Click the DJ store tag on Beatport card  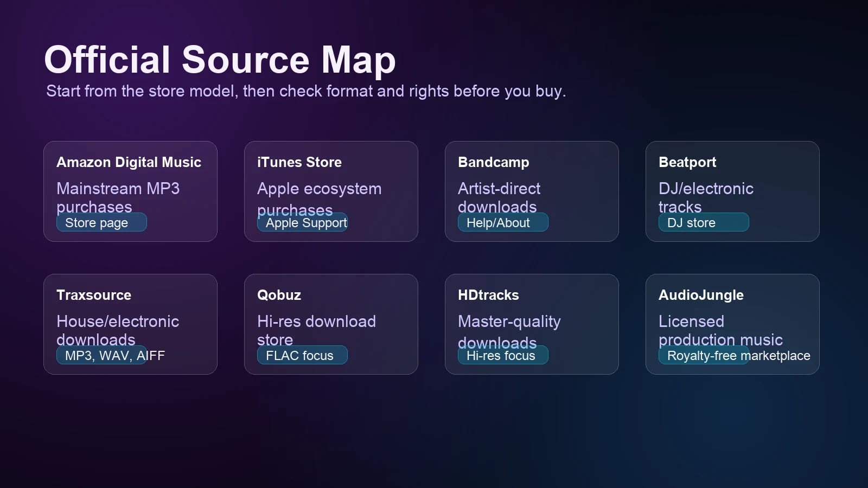(704, 222)
